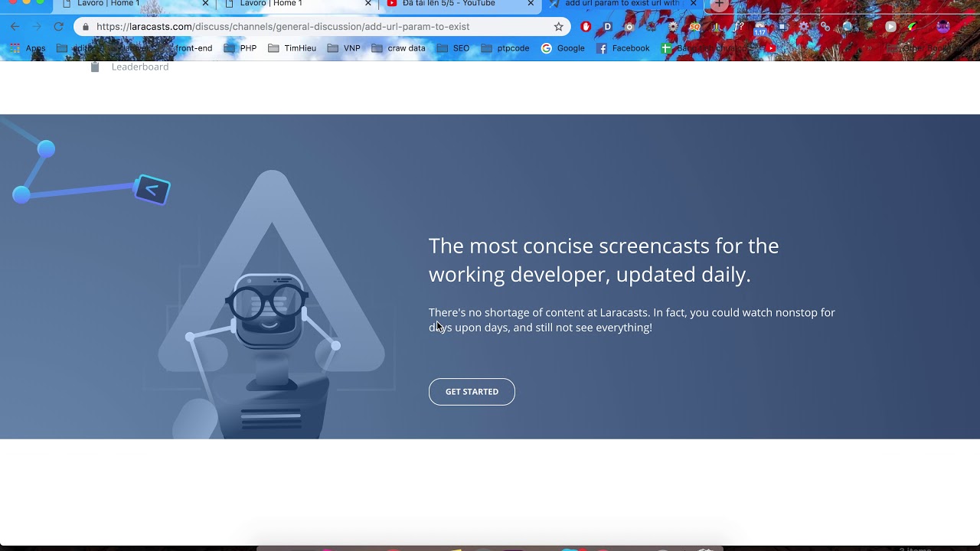This screenshot has width=980, height=551.
Task: Close the first Lavoro tab
Action: [x=205, y=4]
